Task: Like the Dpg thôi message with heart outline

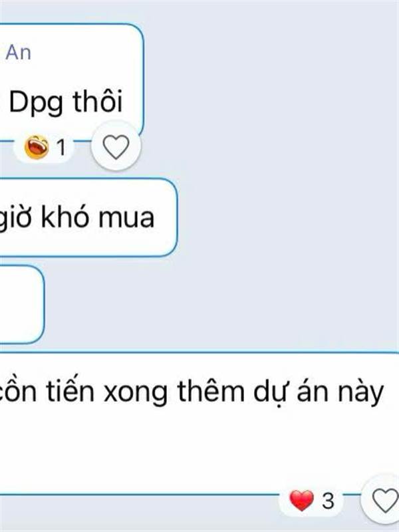Action: pyautogui.click(x=116, y=146)
